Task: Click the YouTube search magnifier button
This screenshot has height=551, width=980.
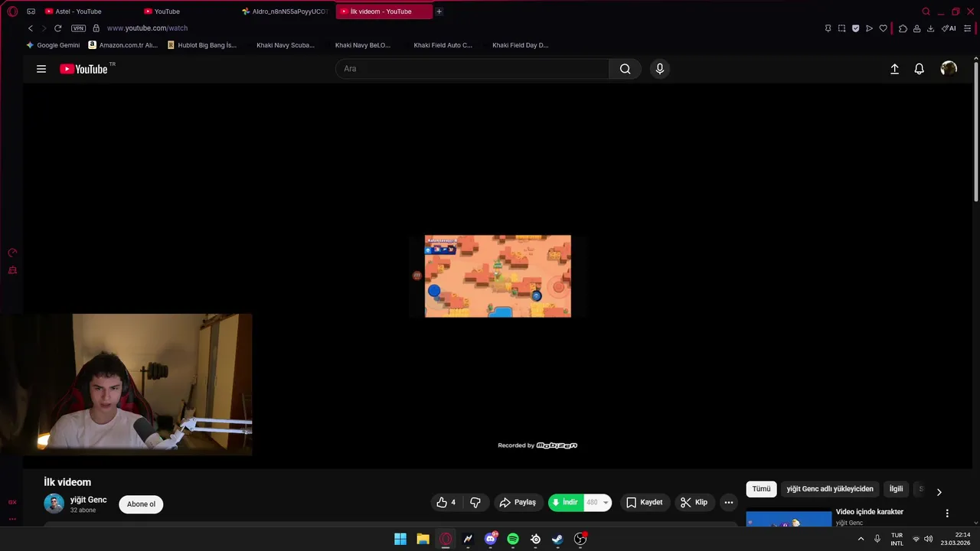Action: point(625,69)
